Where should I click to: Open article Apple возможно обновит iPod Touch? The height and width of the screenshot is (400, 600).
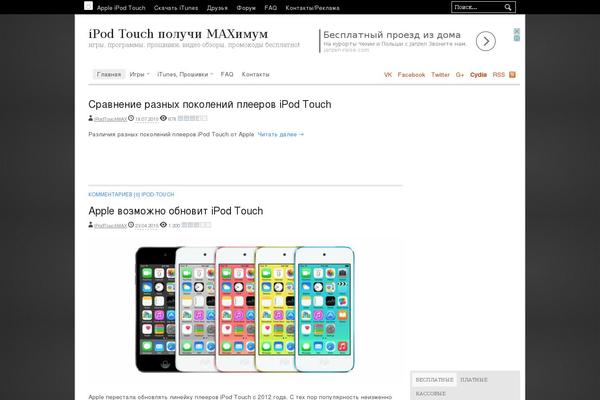click(176, 211)
